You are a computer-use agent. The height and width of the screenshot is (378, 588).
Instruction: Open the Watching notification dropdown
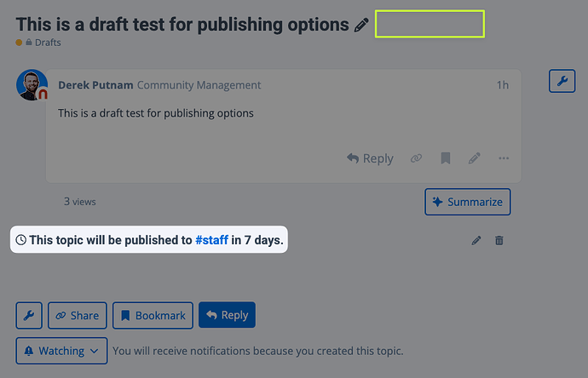[x=61, y=351]
